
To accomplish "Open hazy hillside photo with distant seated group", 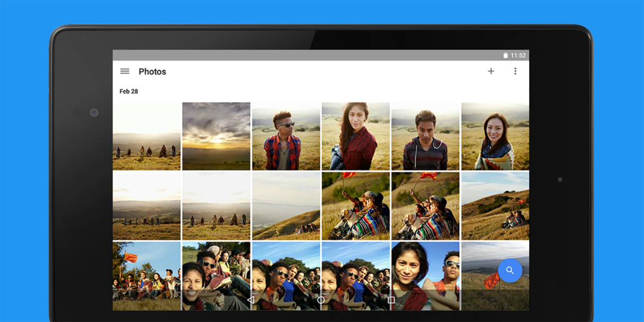I will tap(286, 206).
